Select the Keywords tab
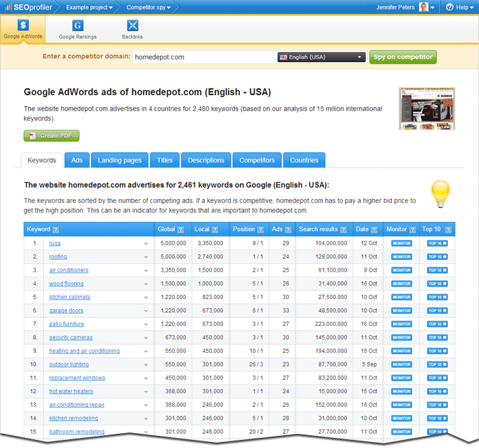 pos(42,161)
